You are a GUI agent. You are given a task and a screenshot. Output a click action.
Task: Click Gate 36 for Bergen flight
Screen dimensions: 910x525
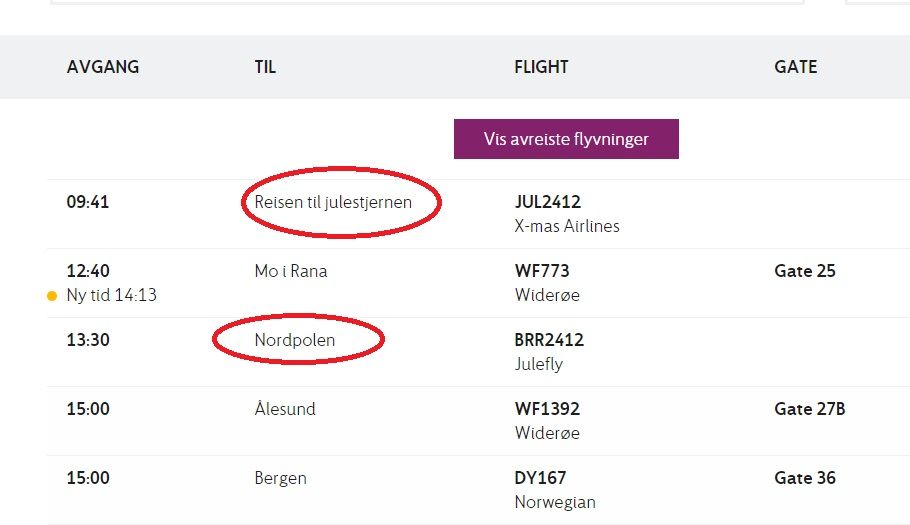[805, 478]
